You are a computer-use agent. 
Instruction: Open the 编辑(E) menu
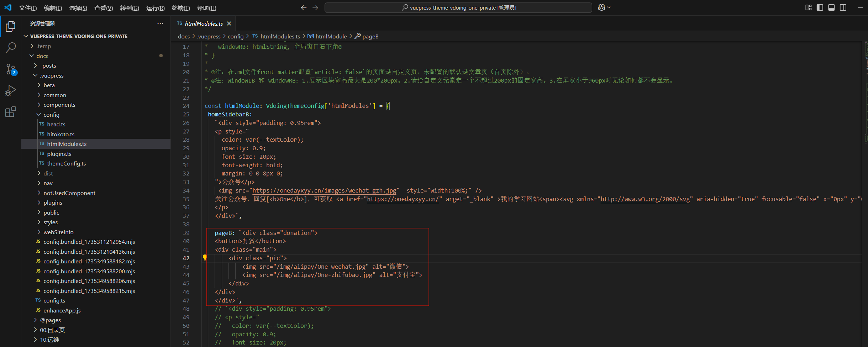pos(53,8)
